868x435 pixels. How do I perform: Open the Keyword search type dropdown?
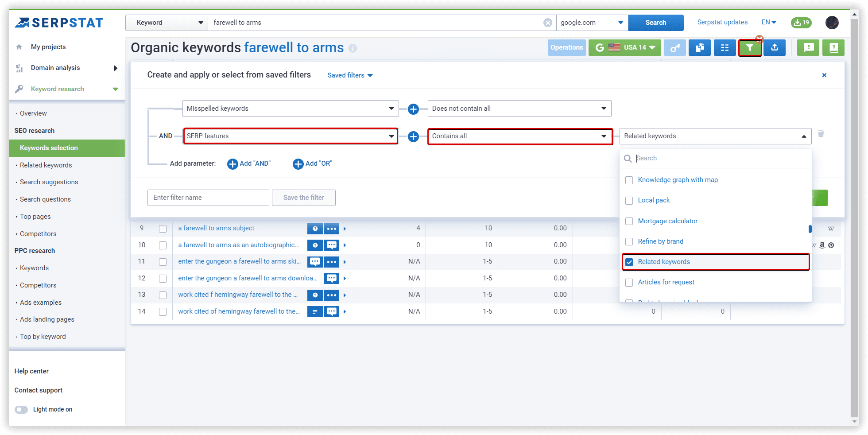coord(167,23)
